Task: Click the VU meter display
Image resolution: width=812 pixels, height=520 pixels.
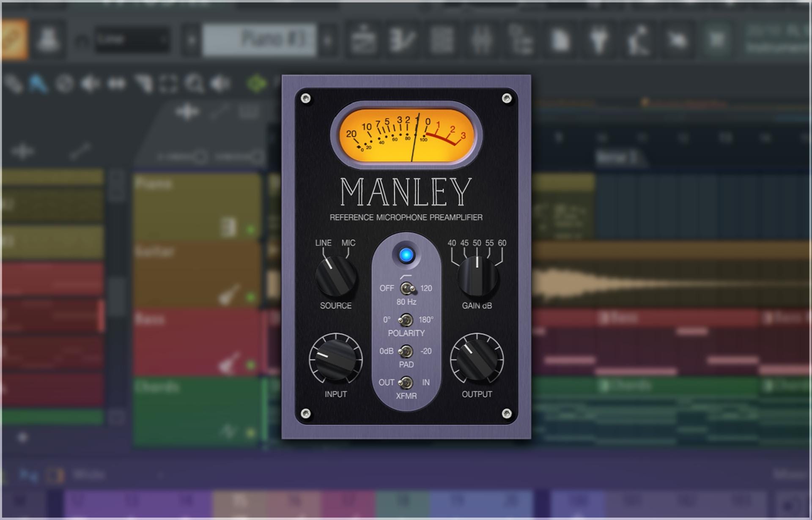Action: coord(406,135)
